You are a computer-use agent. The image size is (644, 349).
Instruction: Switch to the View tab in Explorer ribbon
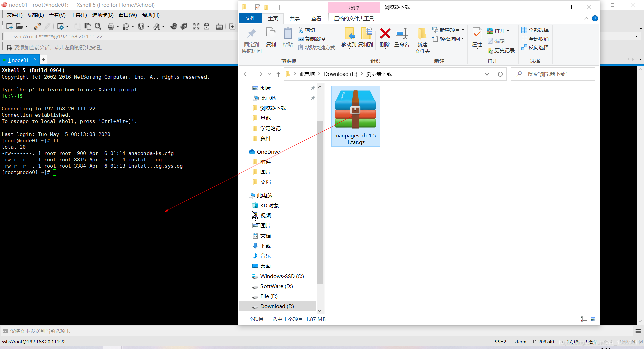tap(316, 18)
